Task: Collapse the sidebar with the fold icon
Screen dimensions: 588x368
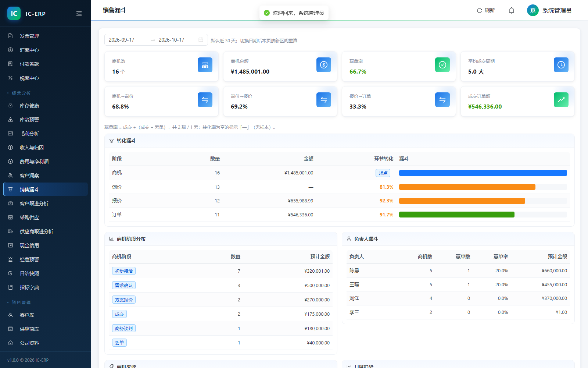Action: 79,14
